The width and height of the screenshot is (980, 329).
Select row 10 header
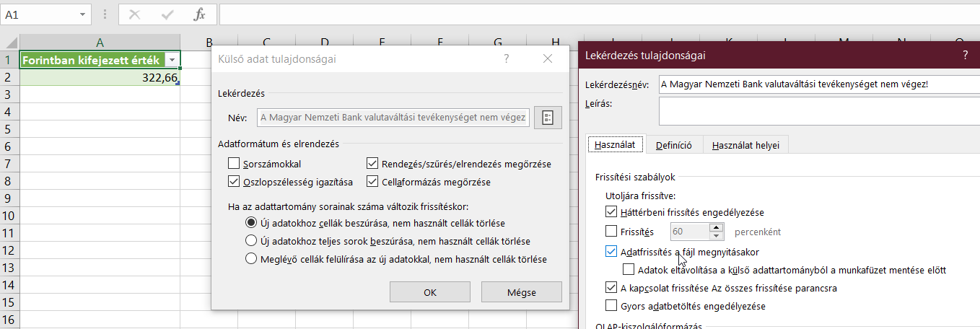tap(9, 216)
